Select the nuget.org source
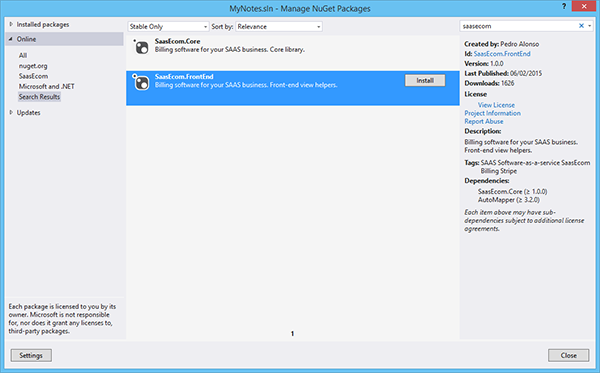Screen dimensions: 600x373 (x=33, y=66)
